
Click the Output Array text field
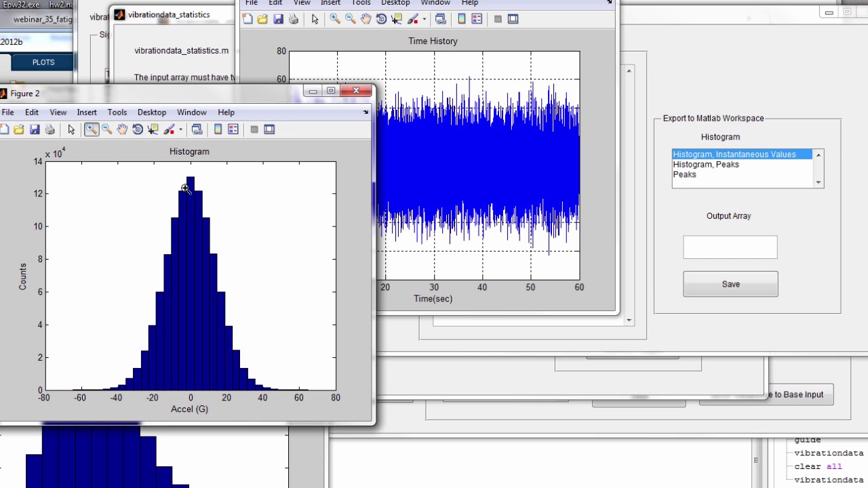click(x=730, y=247)
